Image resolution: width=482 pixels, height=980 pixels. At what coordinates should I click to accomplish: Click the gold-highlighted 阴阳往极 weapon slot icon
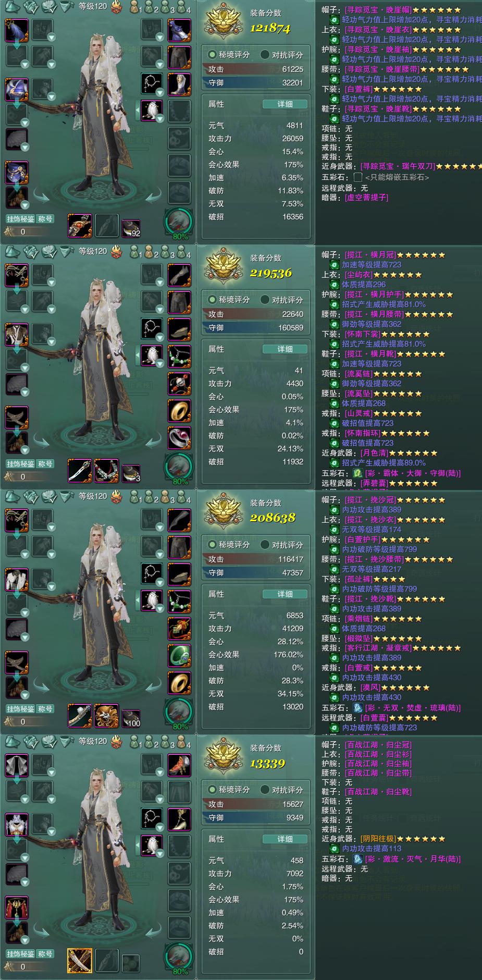80,961
